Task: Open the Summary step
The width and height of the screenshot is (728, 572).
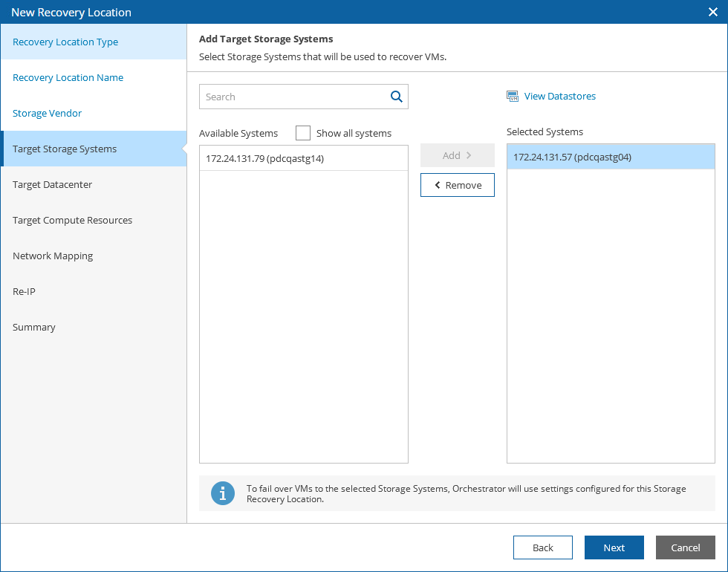Action: tap(34, 328)
